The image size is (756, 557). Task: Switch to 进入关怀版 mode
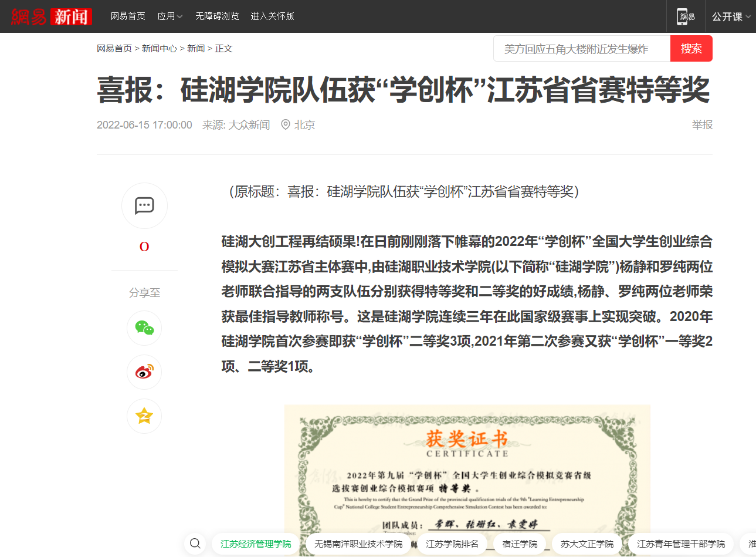tap(272, 16)
